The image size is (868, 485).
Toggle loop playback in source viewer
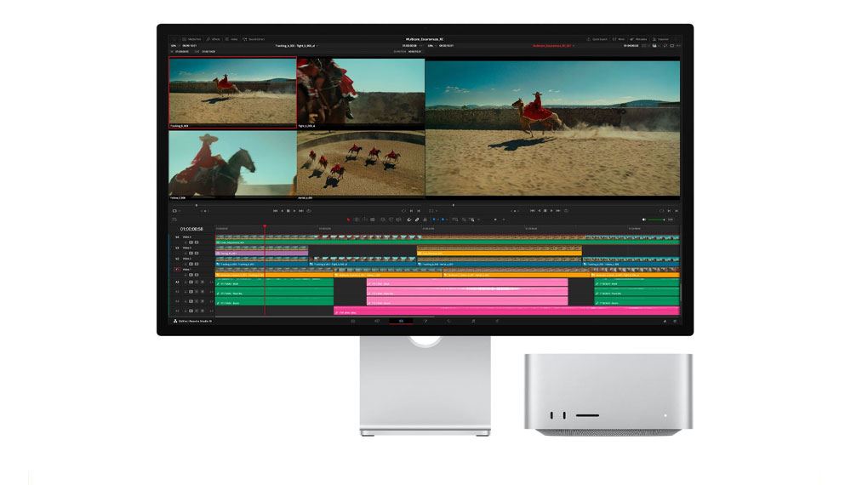(308, 211)
